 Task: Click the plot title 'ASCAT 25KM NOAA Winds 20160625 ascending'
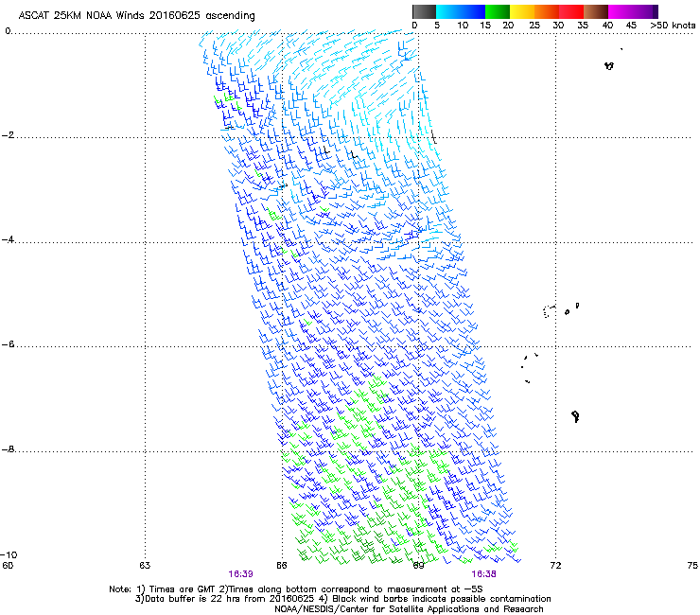[x=136, y=15]
